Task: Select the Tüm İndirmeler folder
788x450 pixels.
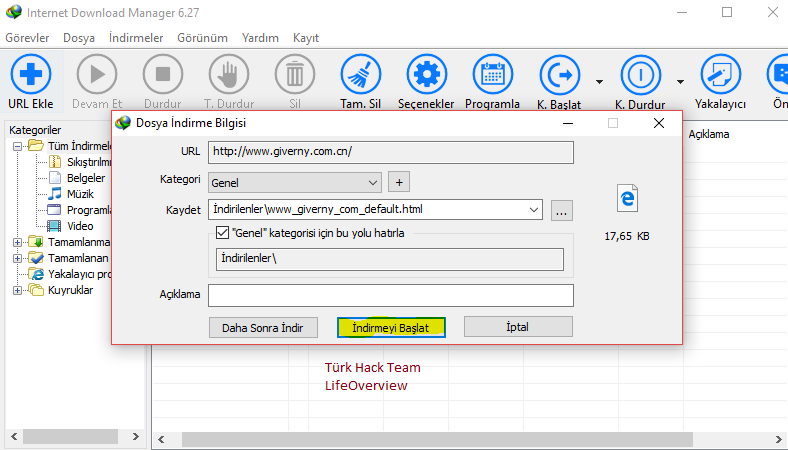Action: [x=79, y=146]
